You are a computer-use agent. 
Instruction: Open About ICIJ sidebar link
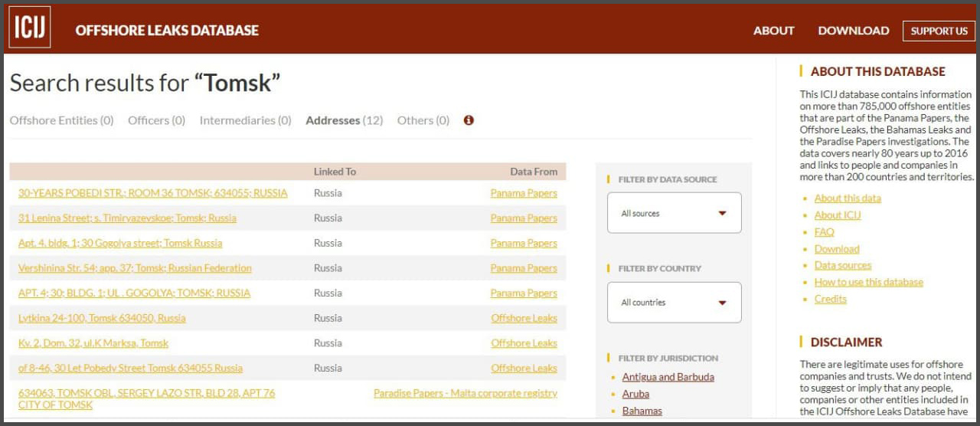point(838,215)
